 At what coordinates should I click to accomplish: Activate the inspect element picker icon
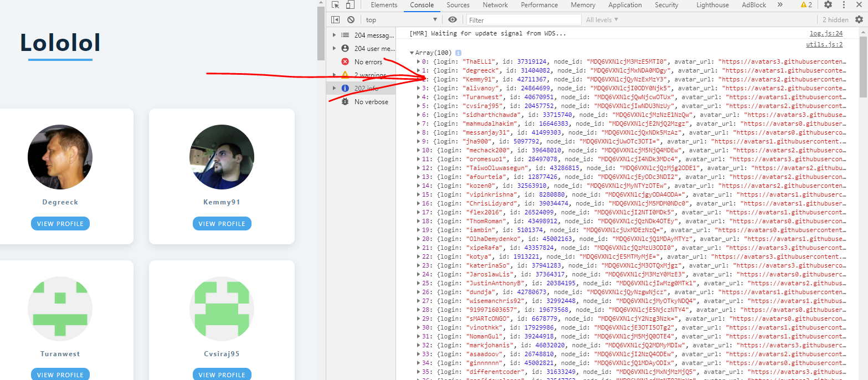pos(335,5)
